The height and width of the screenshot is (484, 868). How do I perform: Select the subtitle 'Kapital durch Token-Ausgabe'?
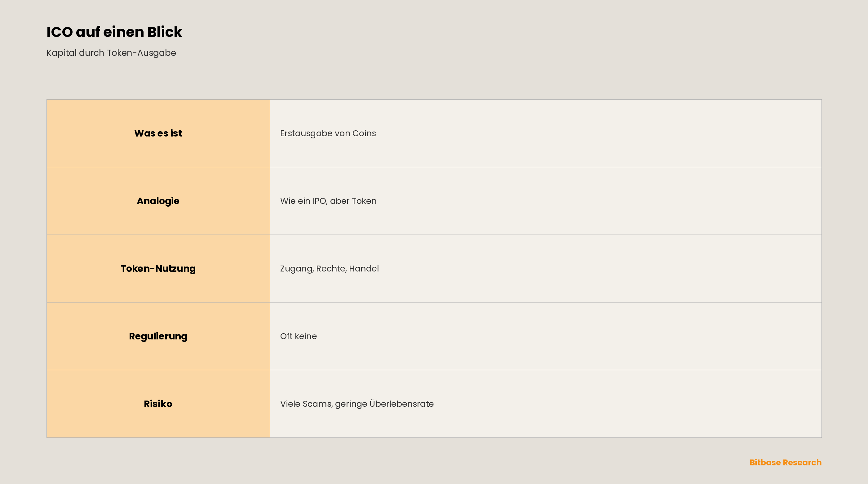tap(111, 53)
